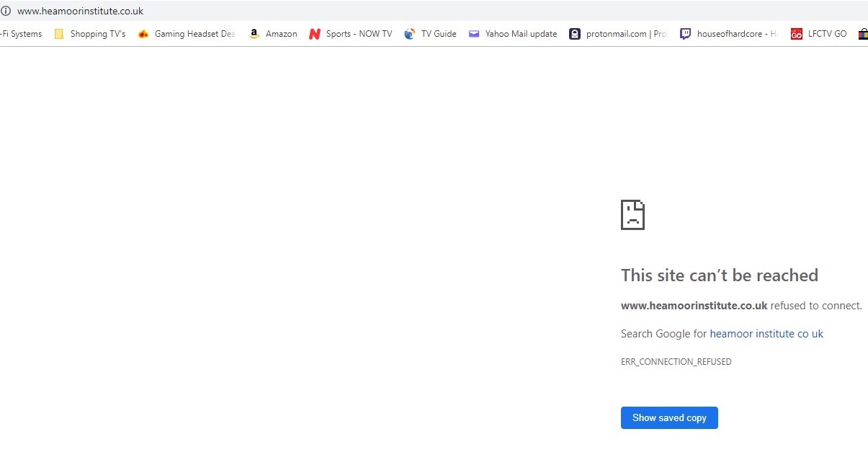This screenshot has height=460, width=868.
Task: Open the Gaming Headset Deals bookmark
Action: (x=187, y=34)
